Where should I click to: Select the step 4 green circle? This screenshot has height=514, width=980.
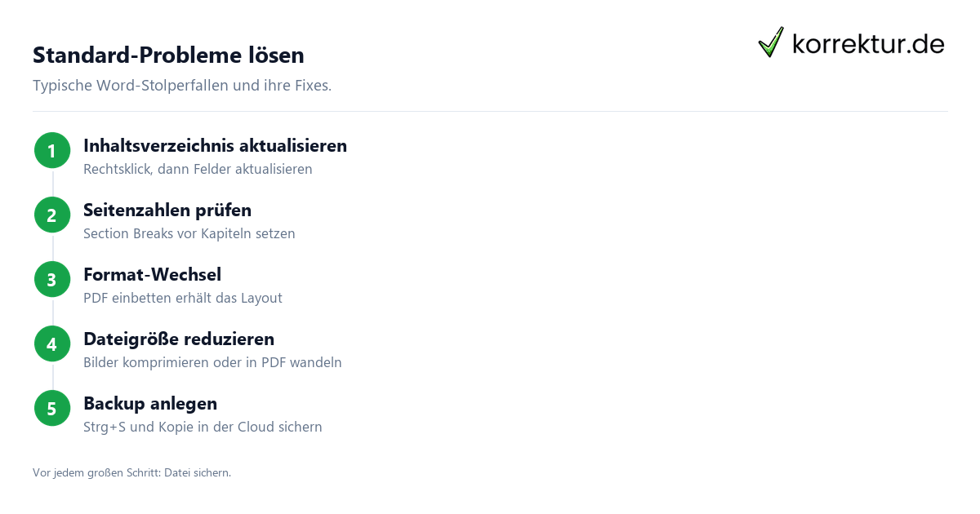coord(52,344)
